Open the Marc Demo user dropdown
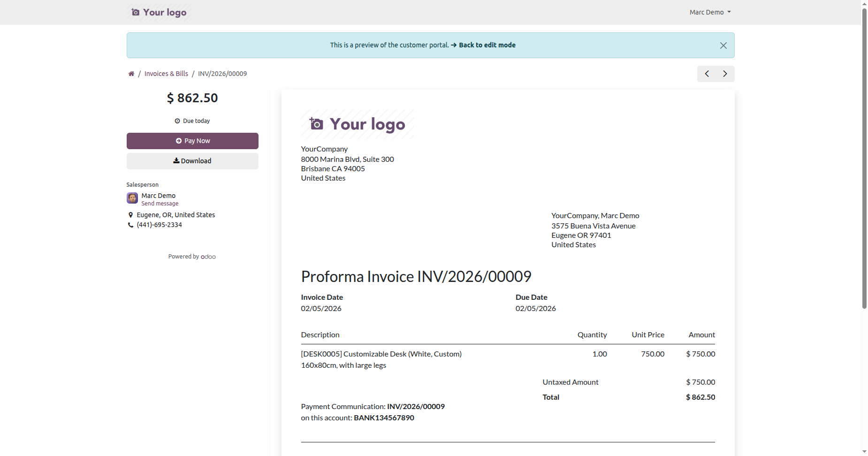868x456 pixels. [710, 12]
